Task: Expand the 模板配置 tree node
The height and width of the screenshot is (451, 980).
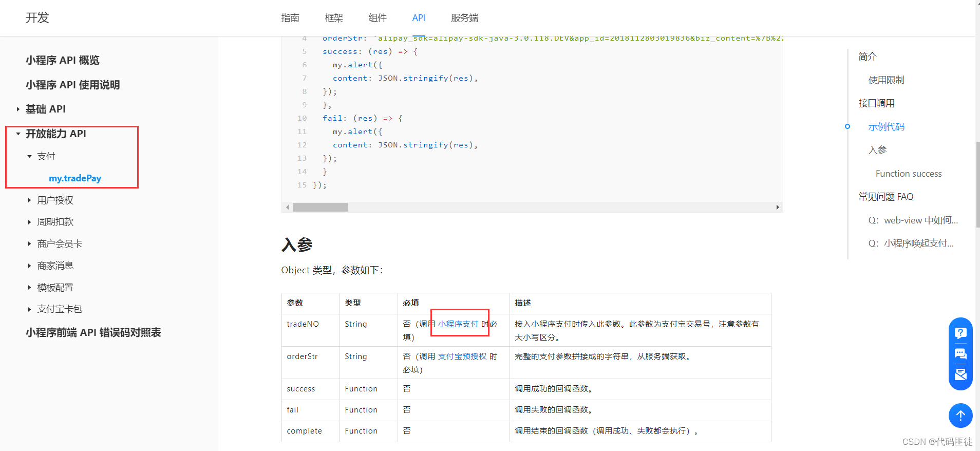Action: 29,288
